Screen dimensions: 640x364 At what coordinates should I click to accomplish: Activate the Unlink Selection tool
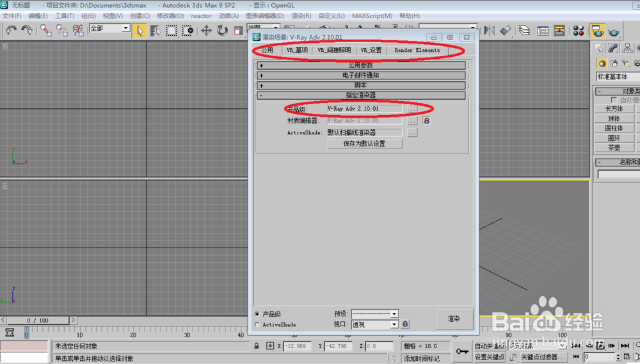61,30
